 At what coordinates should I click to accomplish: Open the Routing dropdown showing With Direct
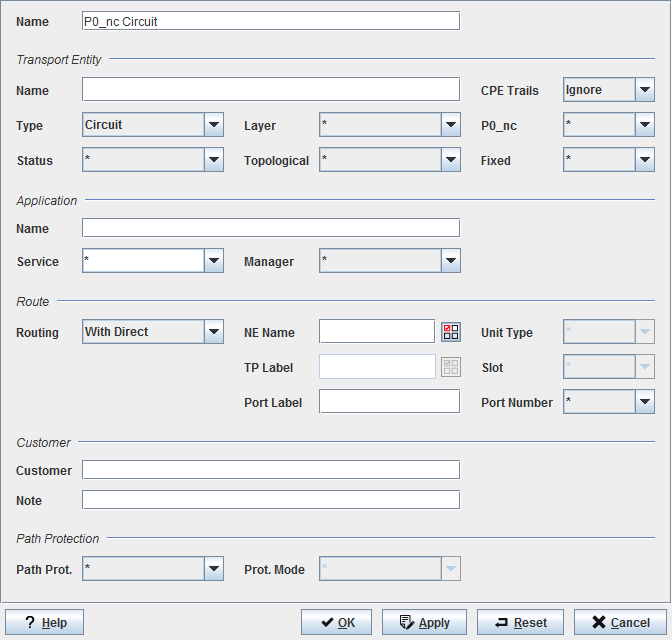click(x=152, y=332)
